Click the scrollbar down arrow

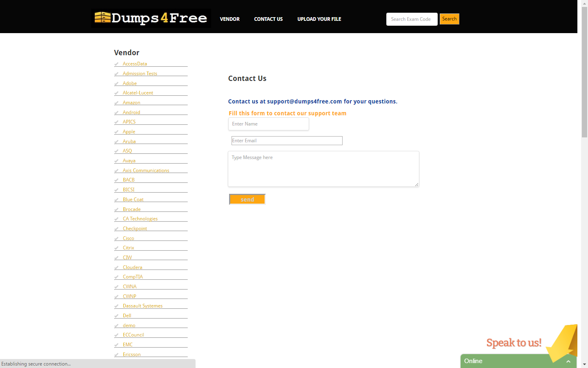pos(584,364)
